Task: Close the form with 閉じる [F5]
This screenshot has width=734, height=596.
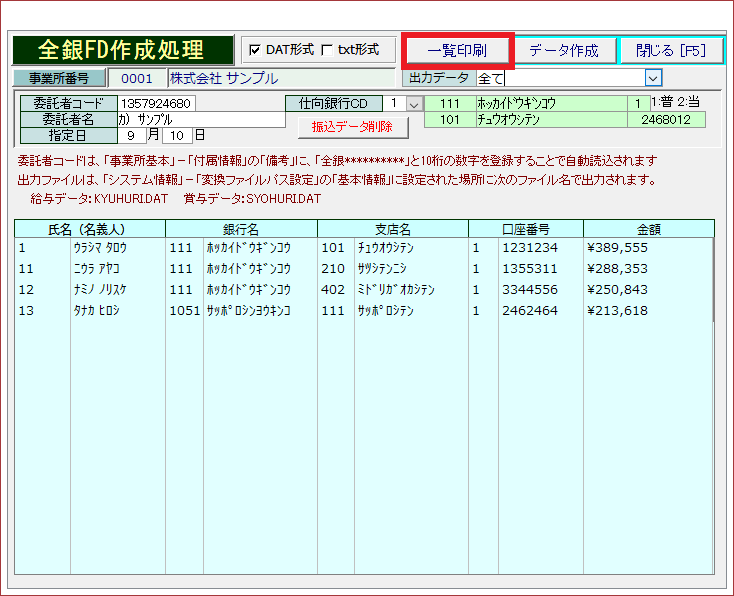Action: (x=671, y=50)
